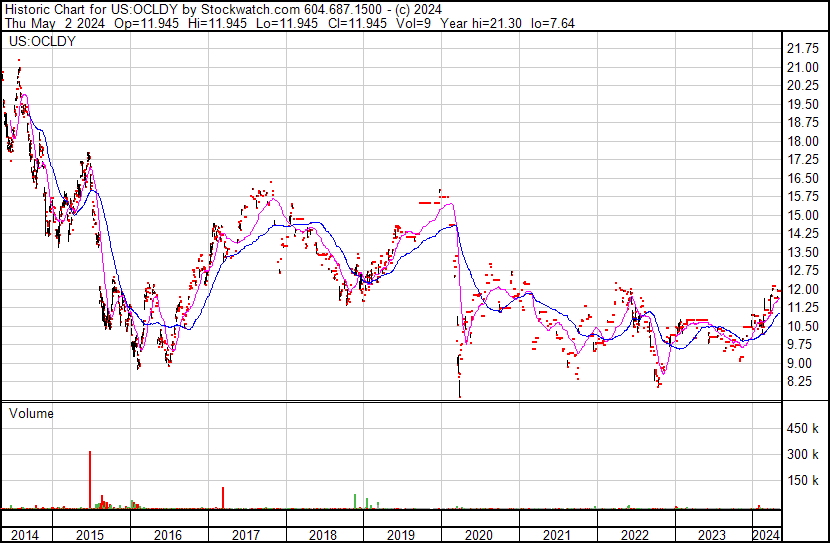Click the tallest red volume bar in 2015
Viewport: 830px width, 543px height.
pos(90,480)
